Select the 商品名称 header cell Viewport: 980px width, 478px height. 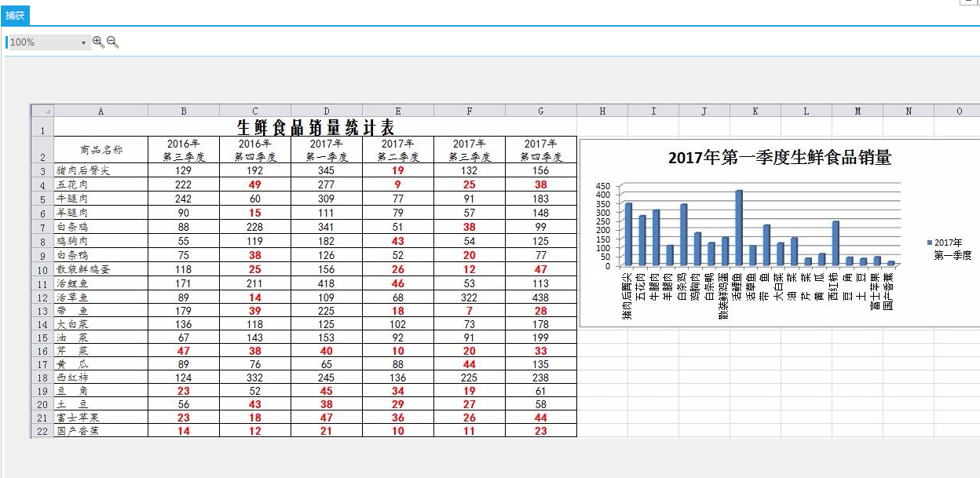pos(101,149)
